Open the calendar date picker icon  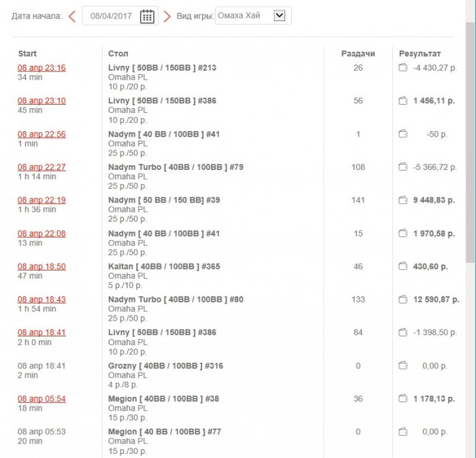(x=147, y=16)
